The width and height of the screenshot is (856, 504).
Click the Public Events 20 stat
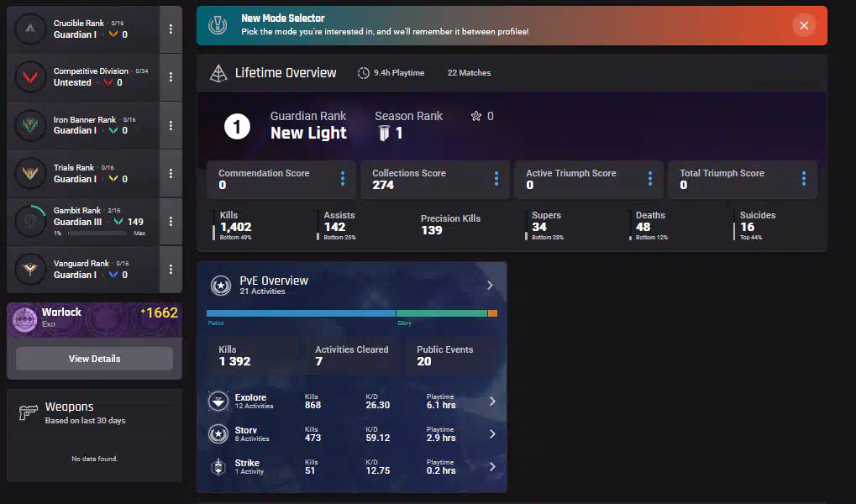(x=445, y=355)
